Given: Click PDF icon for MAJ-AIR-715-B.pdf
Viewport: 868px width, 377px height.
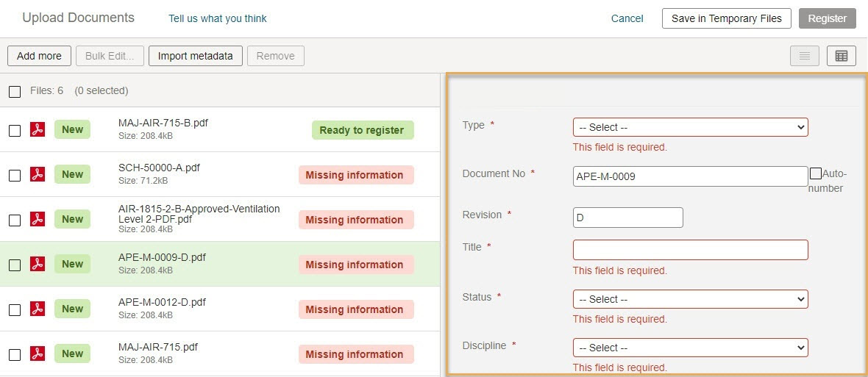Looking at the screenshot, I should [x=37, y=130].
